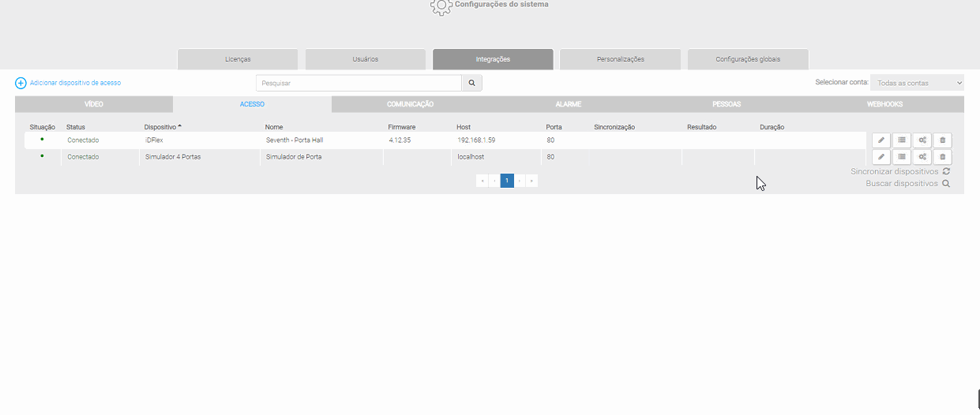Go to first page with double-left arrow
The image size is (980, 415).
pyautogui.click(x=482, y=181)
